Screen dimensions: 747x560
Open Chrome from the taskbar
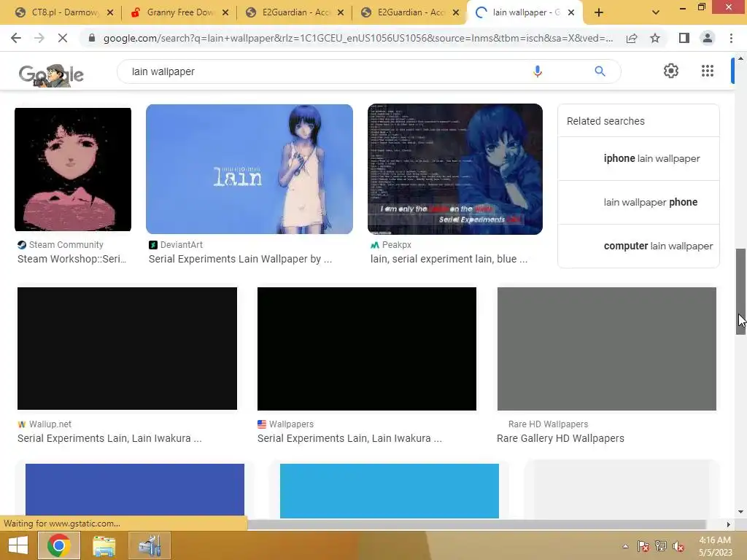58,545
